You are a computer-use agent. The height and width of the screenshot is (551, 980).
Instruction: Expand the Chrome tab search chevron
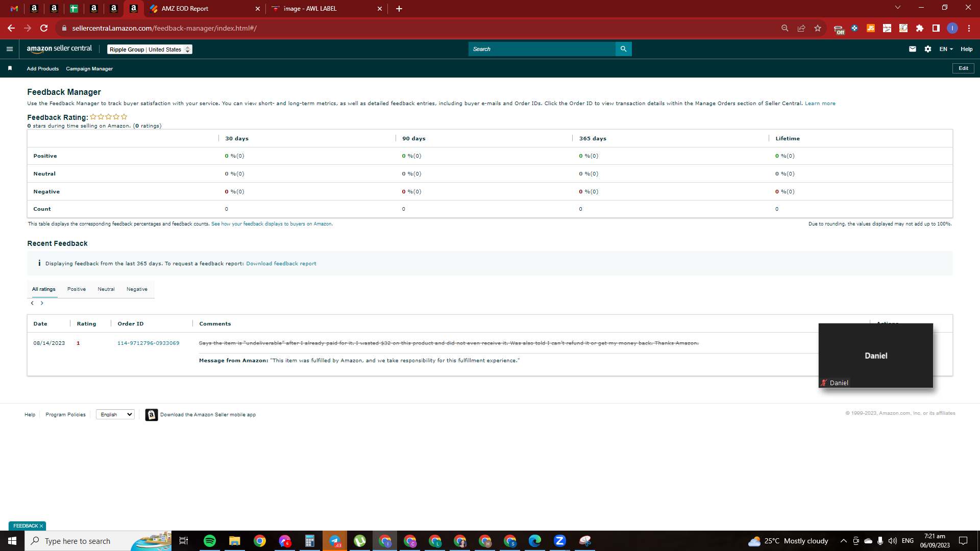tap(898, 8)
